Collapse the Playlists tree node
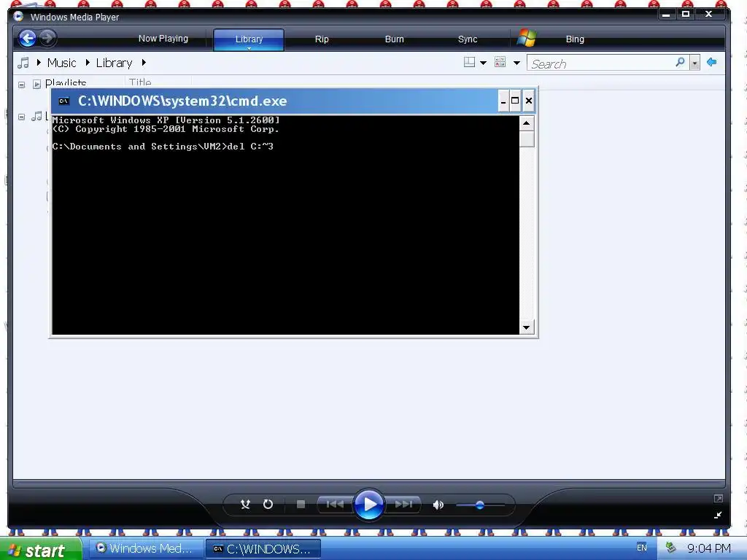This screenshot has width=747, height=560. coord(21,85)
